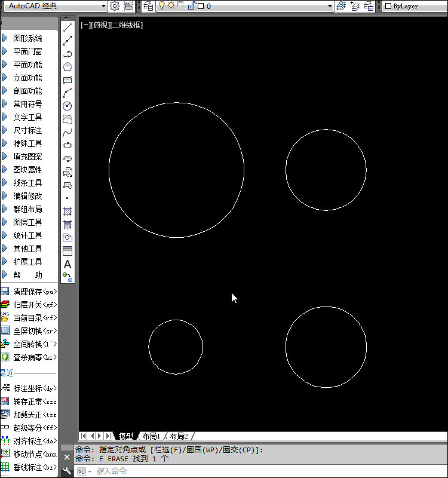Open the ByLayer color dropdown
The height and width of the screenshot is (478, 448).
tap(416, 6)
